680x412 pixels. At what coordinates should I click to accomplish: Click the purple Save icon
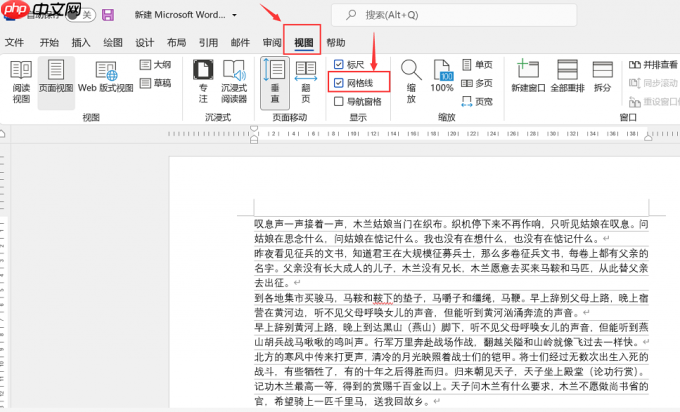point(108,15)
